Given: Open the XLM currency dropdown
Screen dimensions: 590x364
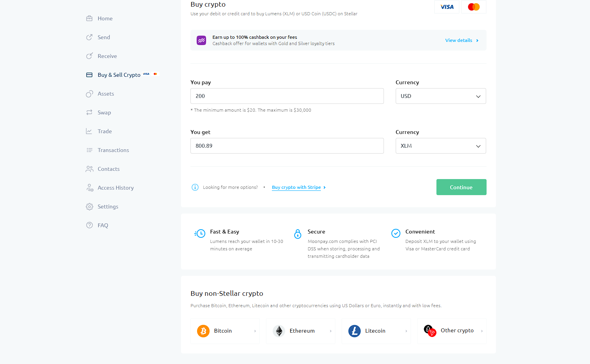Looking at the screenshot, I should pyautogui.click(x=440, y=146).
